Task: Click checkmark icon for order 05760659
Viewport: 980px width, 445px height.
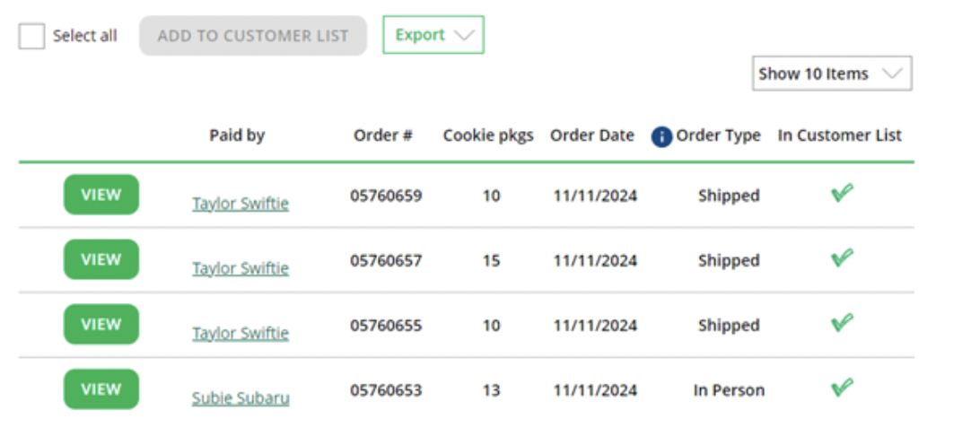Action: pos(842,193)
